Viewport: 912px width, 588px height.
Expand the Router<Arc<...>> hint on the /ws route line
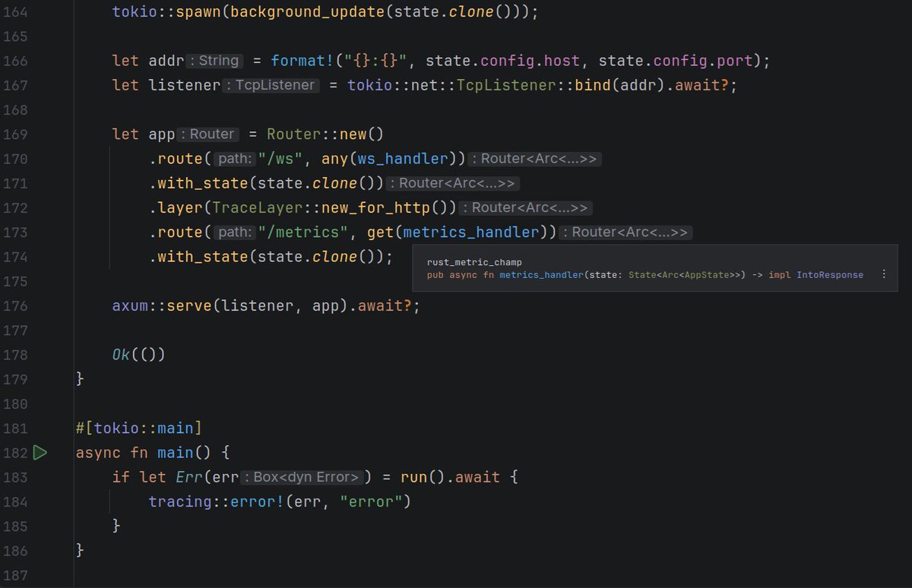point(535,159)
